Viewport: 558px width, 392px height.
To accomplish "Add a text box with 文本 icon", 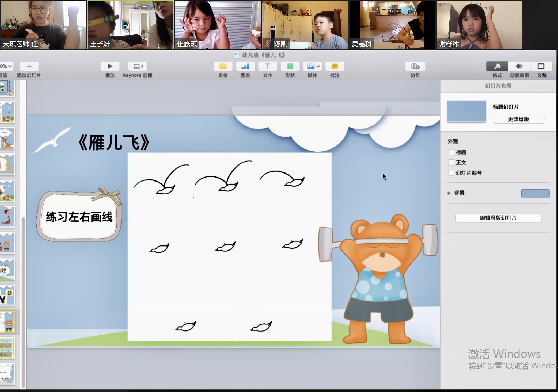I will (268, 66).
